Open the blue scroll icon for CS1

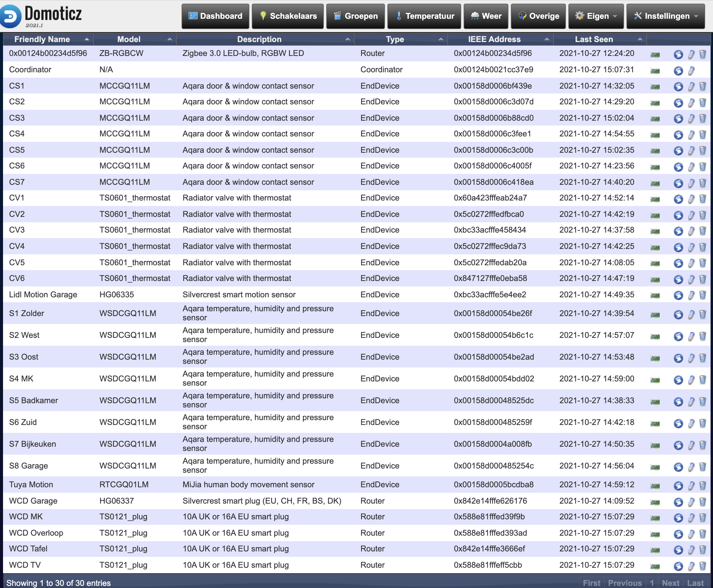tap(678, 87)
